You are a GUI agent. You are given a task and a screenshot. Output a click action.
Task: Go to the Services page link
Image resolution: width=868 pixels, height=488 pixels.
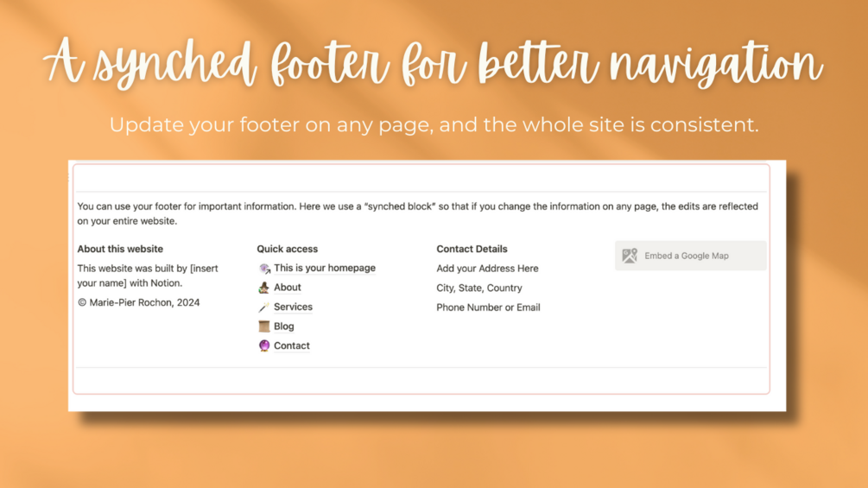point(293,307)
